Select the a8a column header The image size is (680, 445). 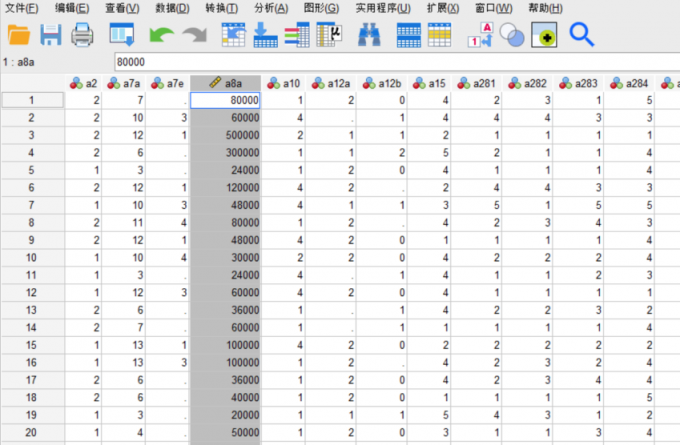226,83
